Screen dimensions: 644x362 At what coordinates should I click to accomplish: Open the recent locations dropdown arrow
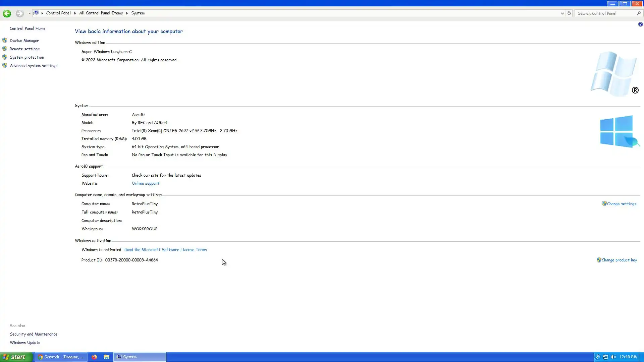coord(30,13)
